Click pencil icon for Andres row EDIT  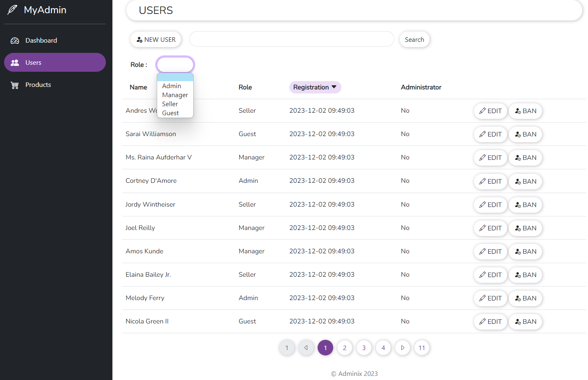pos(483,111)
